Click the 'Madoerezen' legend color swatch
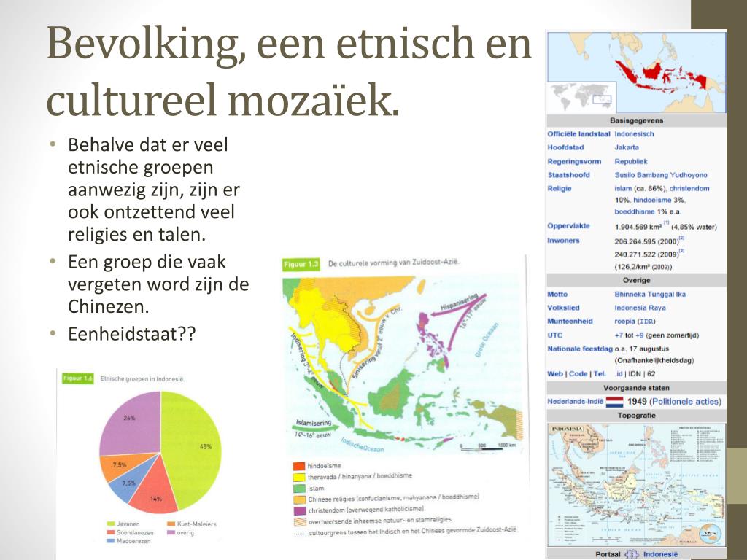 (x=112, y=541)
